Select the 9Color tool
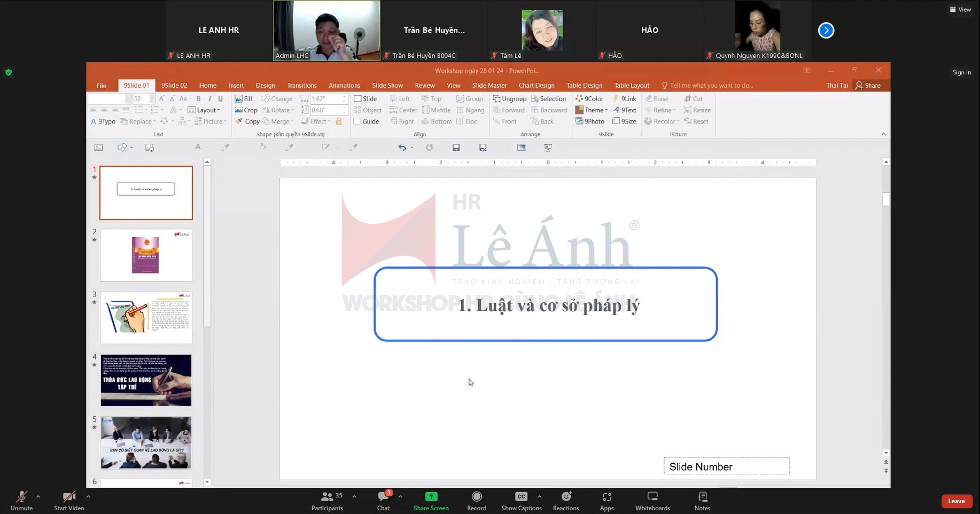This screenshot has width=980, height=514. pos(589,99)
